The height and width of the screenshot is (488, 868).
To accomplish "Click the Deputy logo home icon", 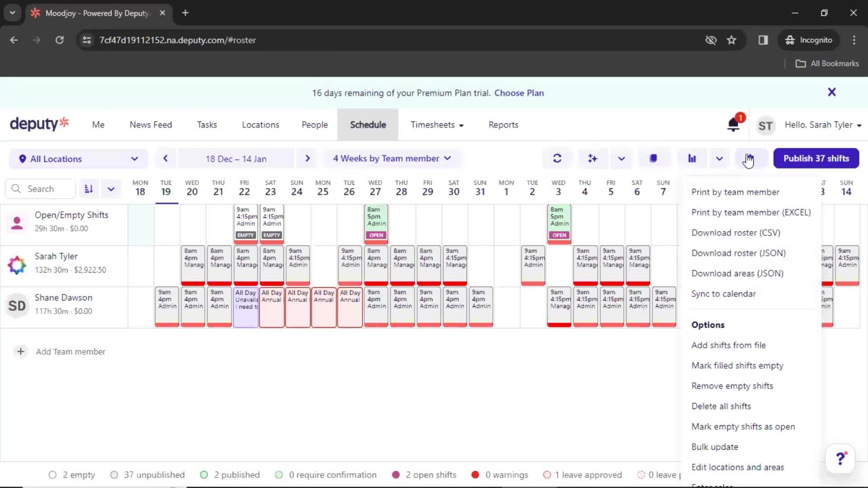I will click(39, 125).
